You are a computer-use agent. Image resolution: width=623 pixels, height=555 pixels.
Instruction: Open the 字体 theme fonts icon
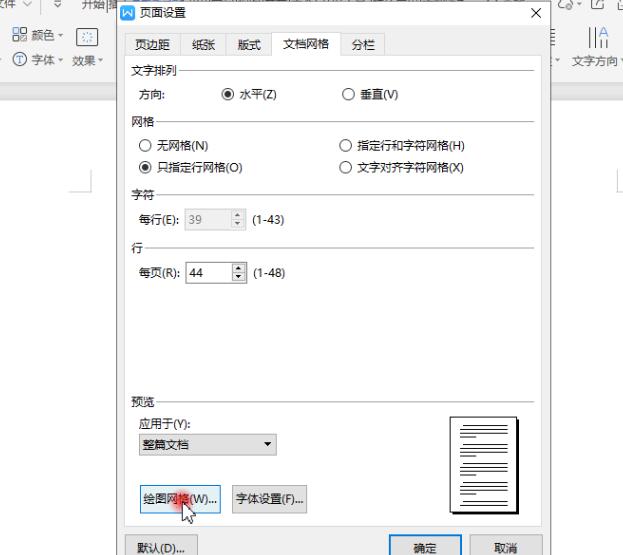point(19,60)
